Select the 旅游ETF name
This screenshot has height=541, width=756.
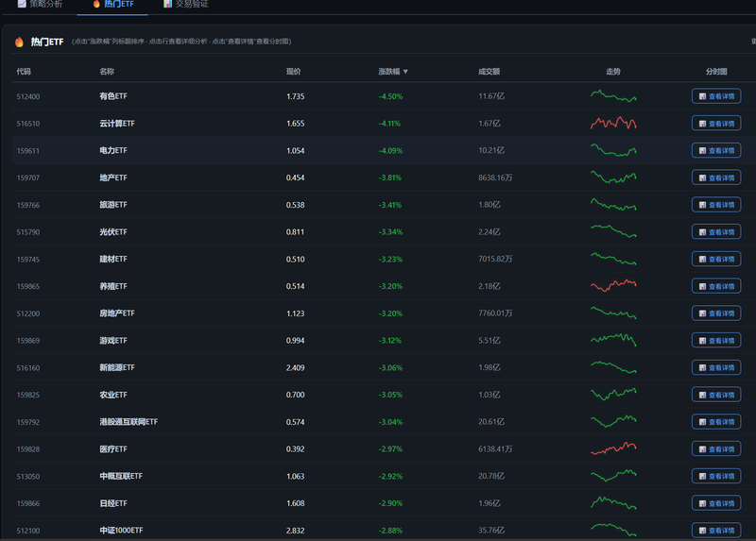point(113,205)
